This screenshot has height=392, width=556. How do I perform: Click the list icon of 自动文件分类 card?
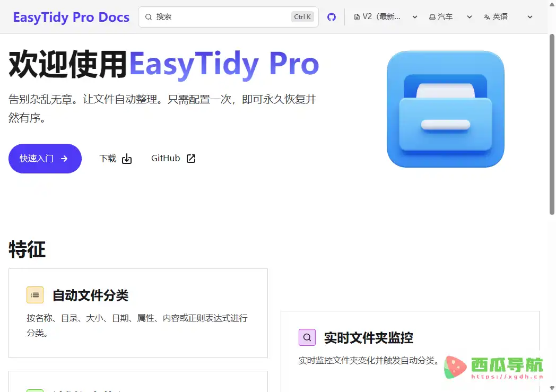point(35,295)
